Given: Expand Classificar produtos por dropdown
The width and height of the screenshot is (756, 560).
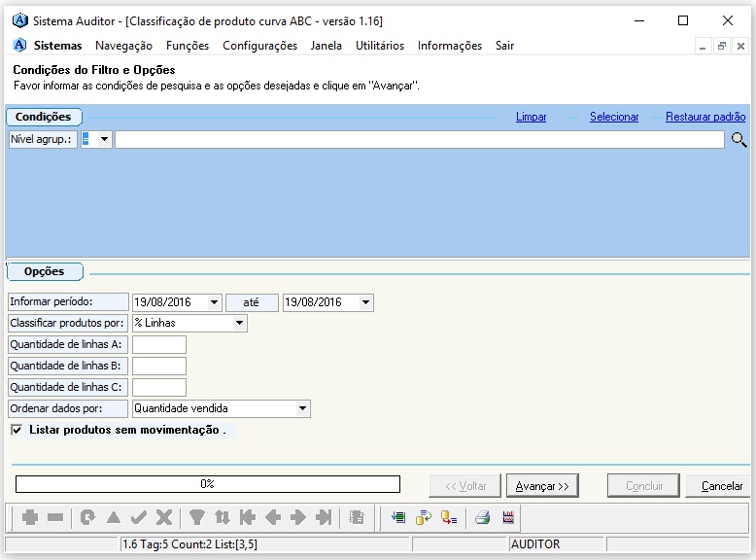Looking at the screenshot, I should tap(239, 323).
